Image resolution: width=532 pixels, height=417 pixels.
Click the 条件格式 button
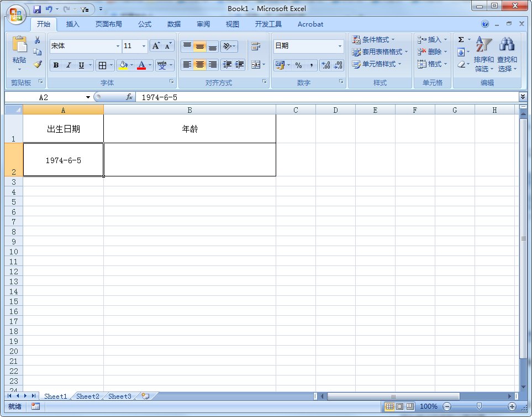click(374, 40)
